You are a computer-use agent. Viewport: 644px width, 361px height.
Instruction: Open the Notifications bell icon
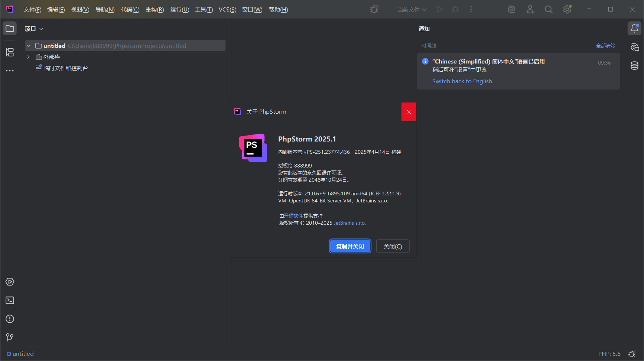click(x=634, y=29)
